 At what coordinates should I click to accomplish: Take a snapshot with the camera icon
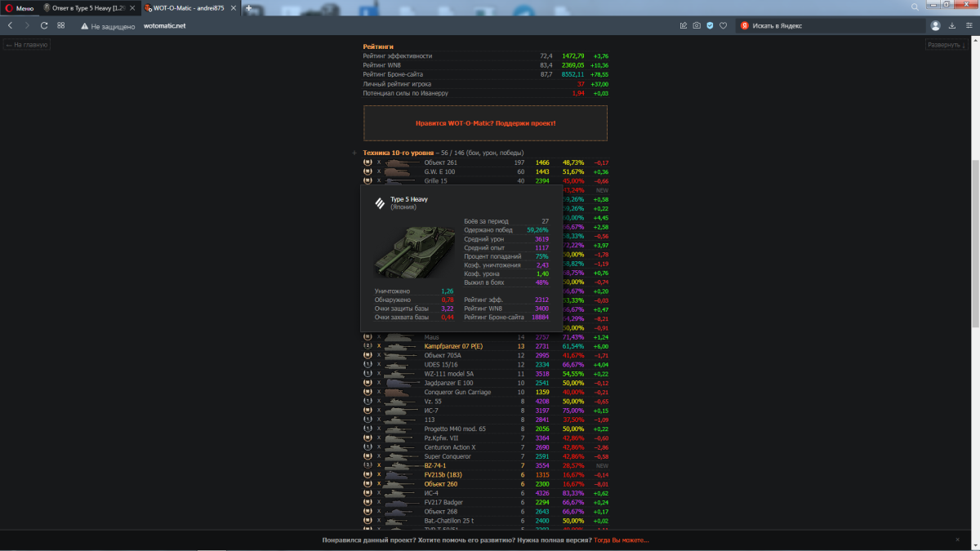tap(697, 25)
